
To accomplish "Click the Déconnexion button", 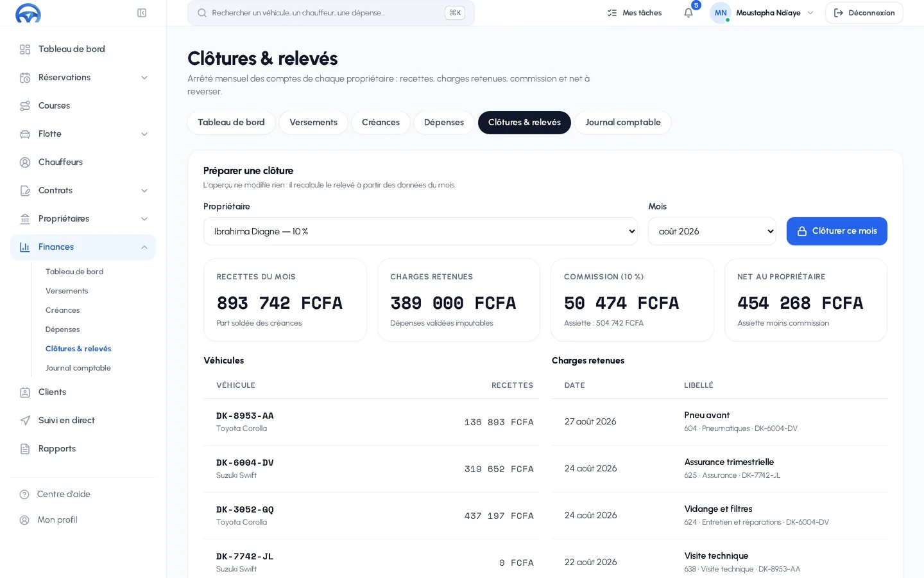I will click(864, 13).
